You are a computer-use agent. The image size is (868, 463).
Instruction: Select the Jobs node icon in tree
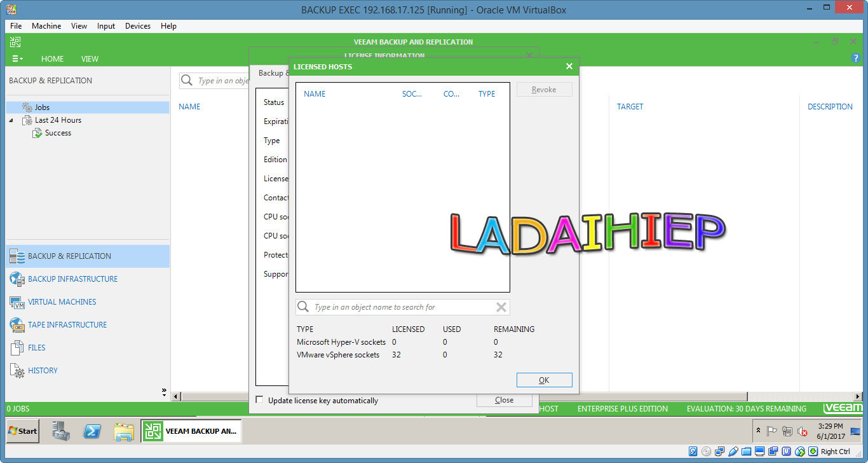[x=27, y=107]
